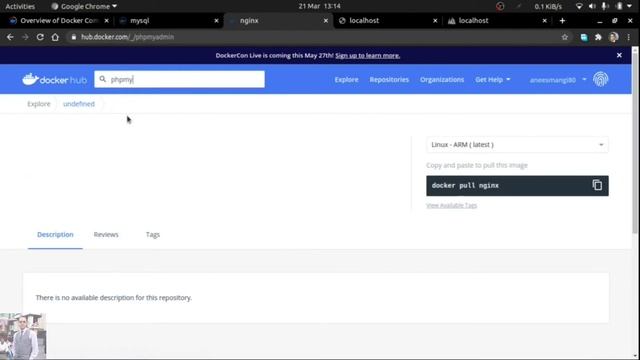Open the Reviews tab
The image size is (640, 360).
[x=106, y=235]
